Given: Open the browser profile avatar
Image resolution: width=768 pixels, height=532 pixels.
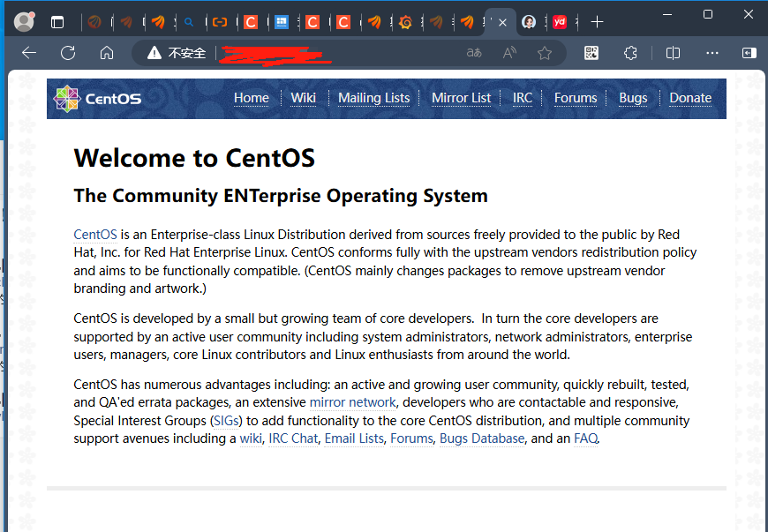Looking at the screenshot, I should tap(24, 22).
